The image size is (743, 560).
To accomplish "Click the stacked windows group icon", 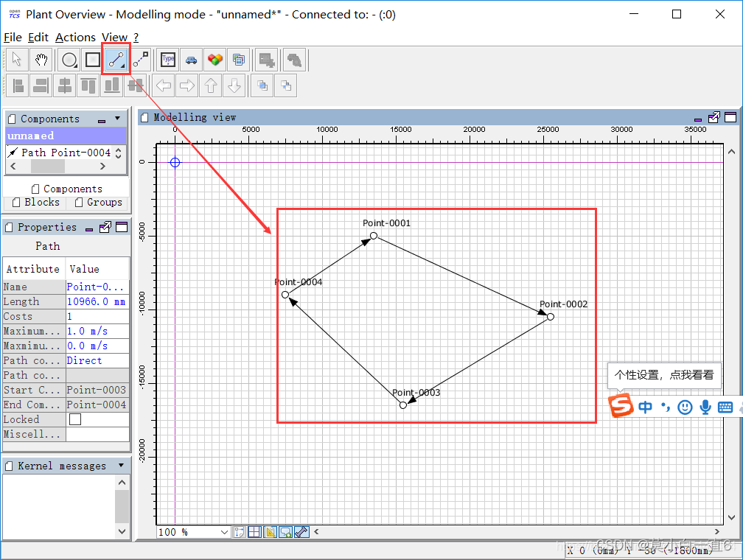I will (239, 60).
